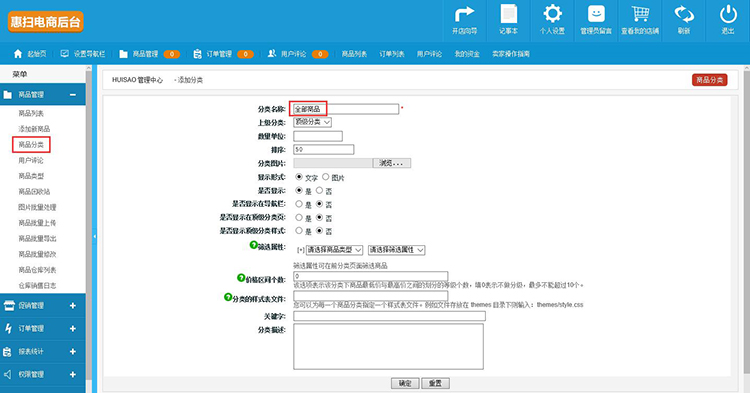Click the 刷新 refresh icon

tap(684, 14)
